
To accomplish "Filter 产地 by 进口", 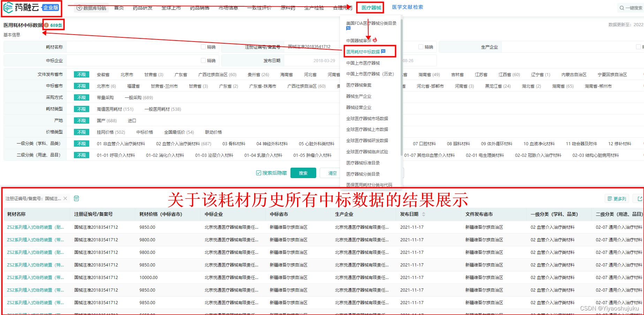I will (132, 120).
